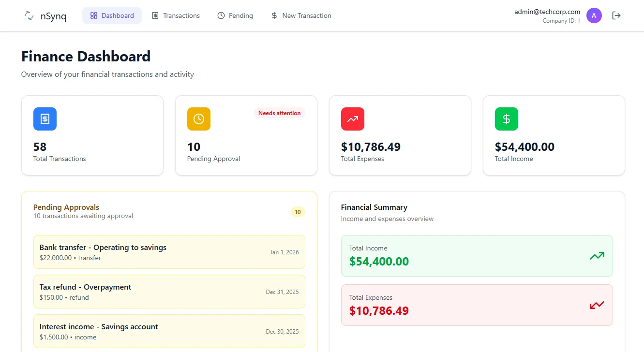Click the yellow clock icon on Pending Approval card

[x=198, y=119]
